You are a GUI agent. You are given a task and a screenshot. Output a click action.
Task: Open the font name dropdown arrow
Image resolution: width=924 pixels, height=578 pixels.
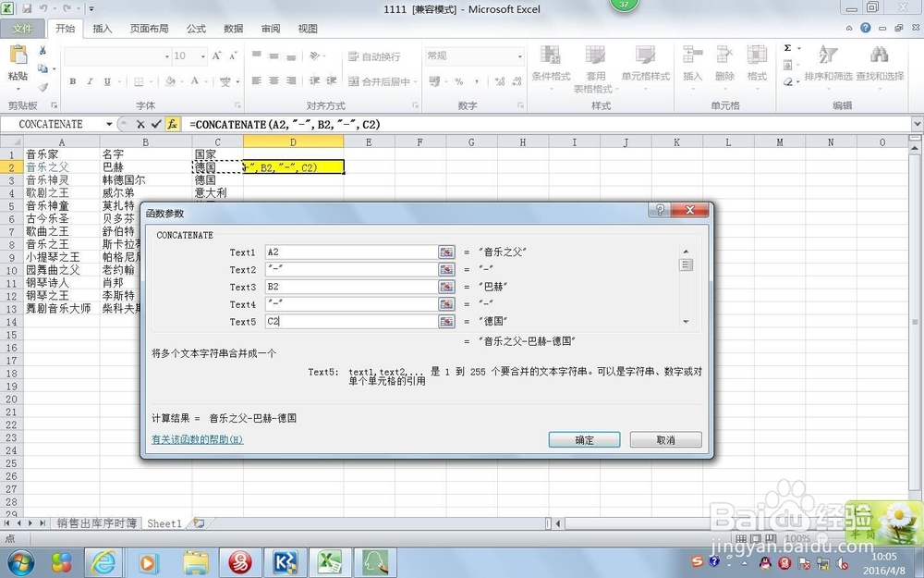166,56
